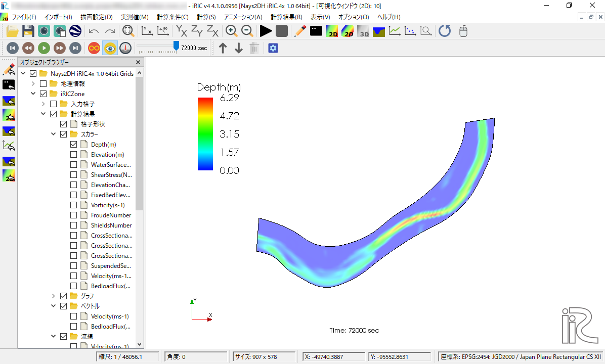Click the camera snapshot icon
The width and height of the screenshot is (605, 364).
44,31
